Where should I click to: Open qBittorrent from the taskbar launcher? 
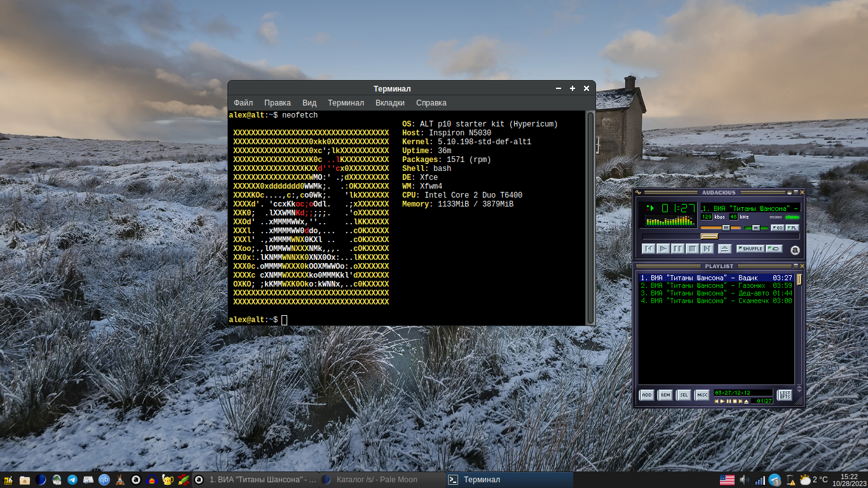(104, 480)
